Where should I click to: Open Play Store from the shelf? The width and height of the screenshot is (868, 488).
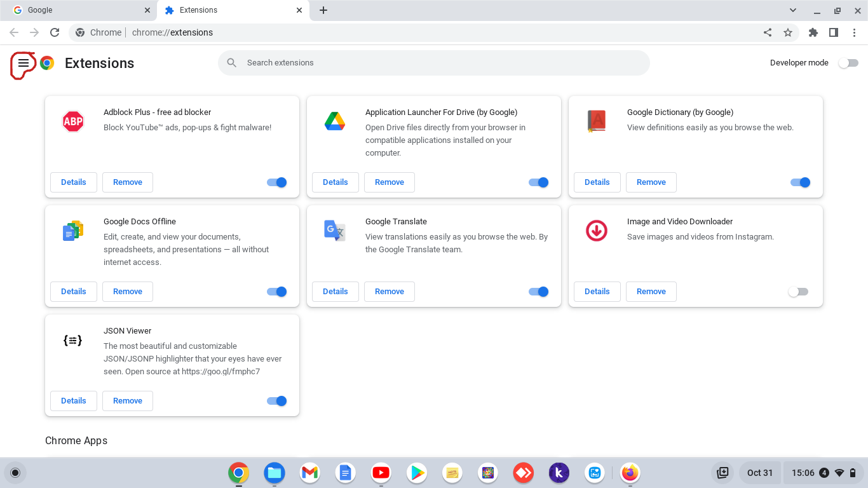(x=417, y=473)
